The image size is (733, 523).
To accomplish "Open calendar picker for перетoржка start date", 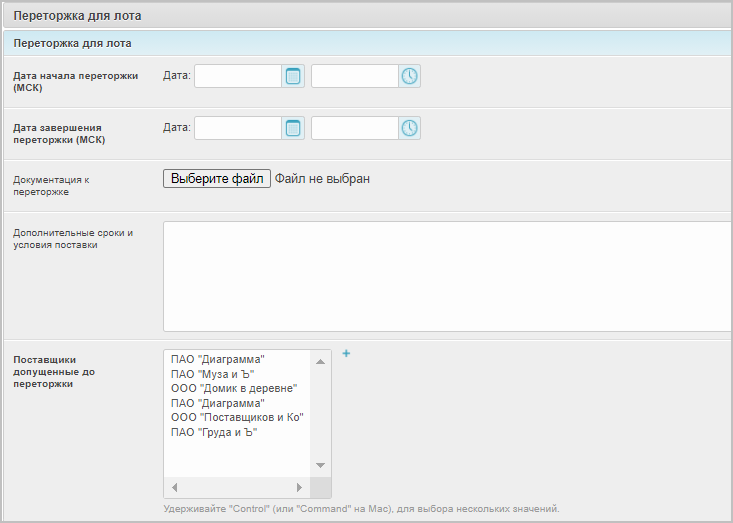I will click(x=293, y=76).
